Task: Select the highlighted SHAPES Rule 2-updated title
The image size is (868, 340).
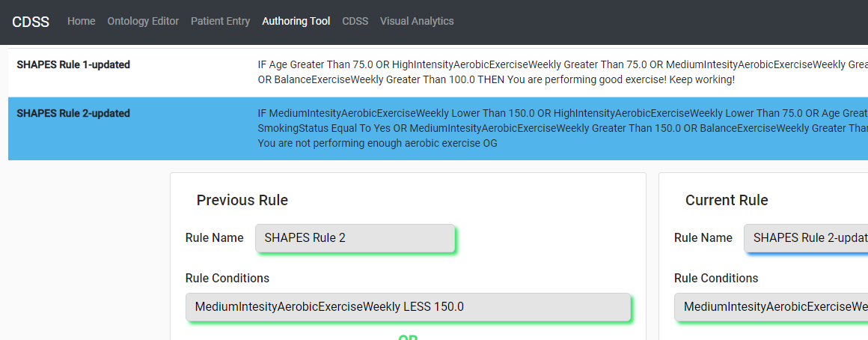Action: tap(73, 114)
